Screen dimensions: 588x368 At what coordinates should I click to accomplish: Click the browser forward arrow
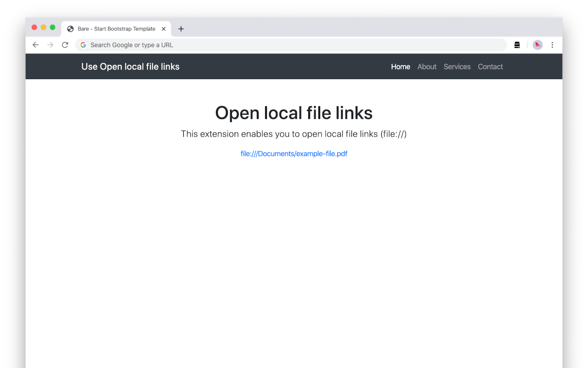coord(51,45)
